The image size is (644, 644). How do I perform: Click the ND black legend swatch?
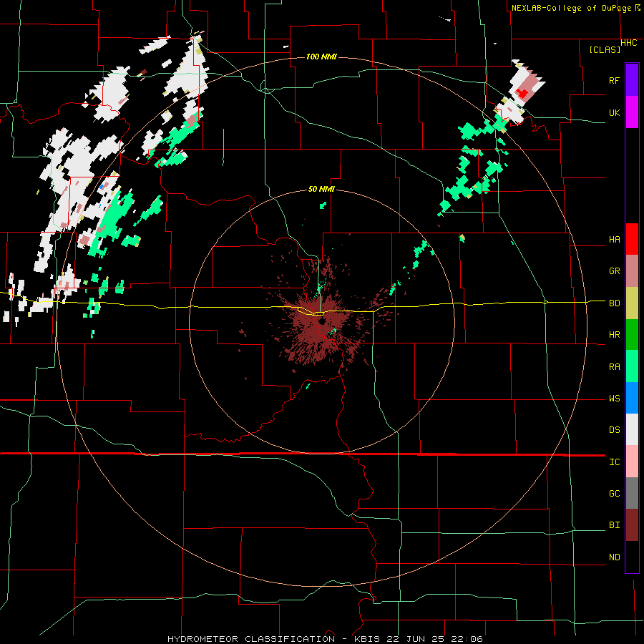point(632,557)
